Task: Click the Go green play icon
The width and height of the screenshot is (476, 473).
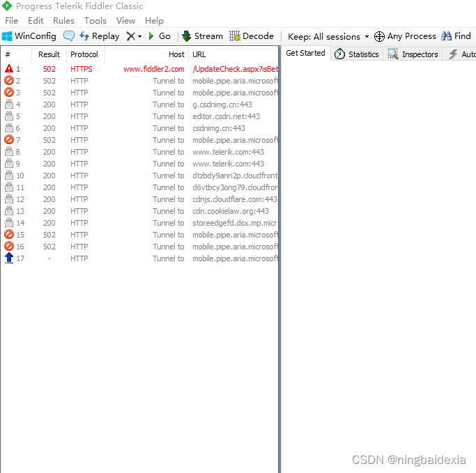Action: pyautogui.click(x=151, y=36)
